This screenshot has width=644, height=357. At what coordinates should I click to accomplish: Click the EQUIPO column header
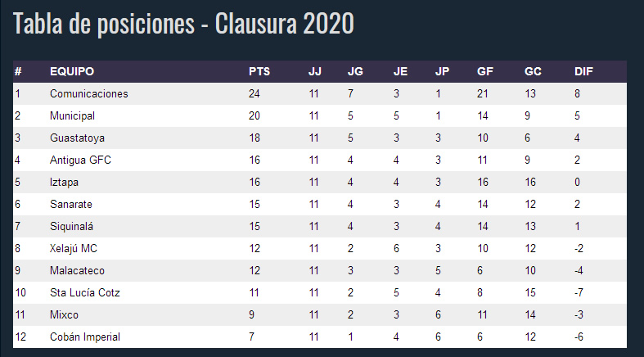[72, 71]
